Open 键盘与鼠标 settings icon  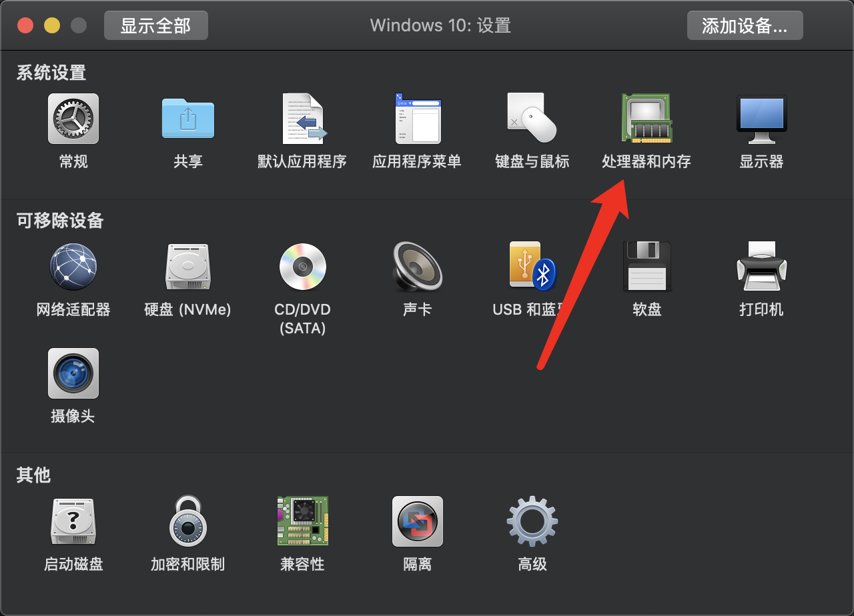(532, 119)
